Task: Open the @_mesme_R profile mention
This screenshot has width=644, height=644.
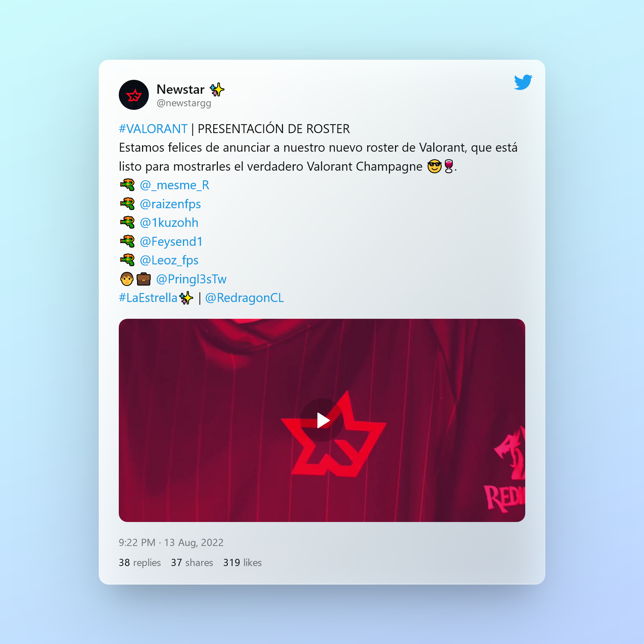Action: (x=175, y=185)
